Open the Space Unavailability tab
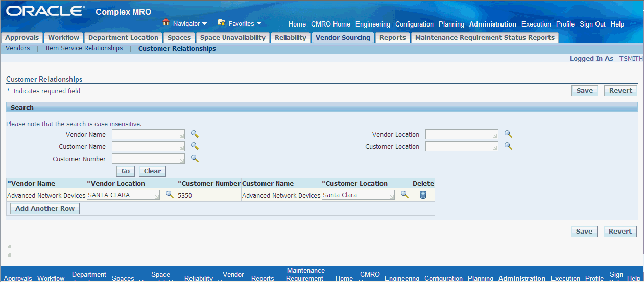Viewport: 644px width, 282px height. click(233, 37)
